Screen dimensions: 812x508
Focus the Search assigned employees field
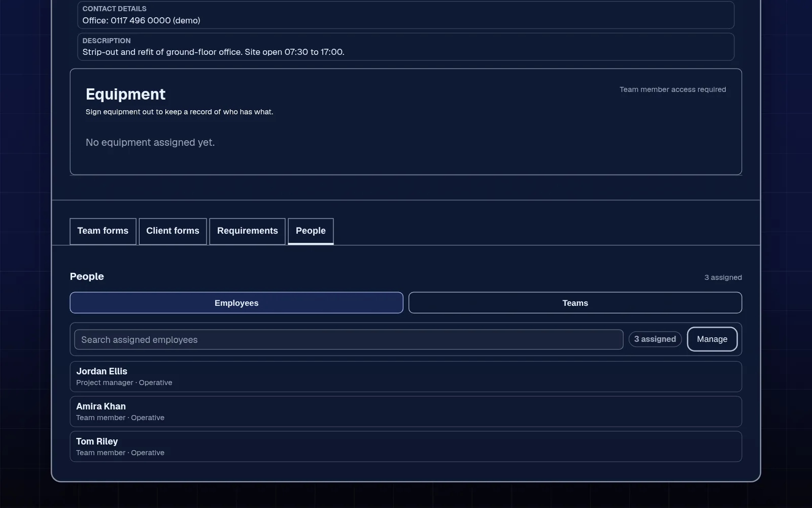[x=349, y=340]
